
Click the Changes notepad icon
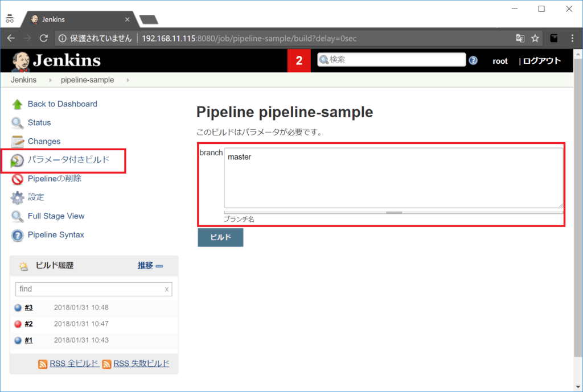click(x=17, y=142)
